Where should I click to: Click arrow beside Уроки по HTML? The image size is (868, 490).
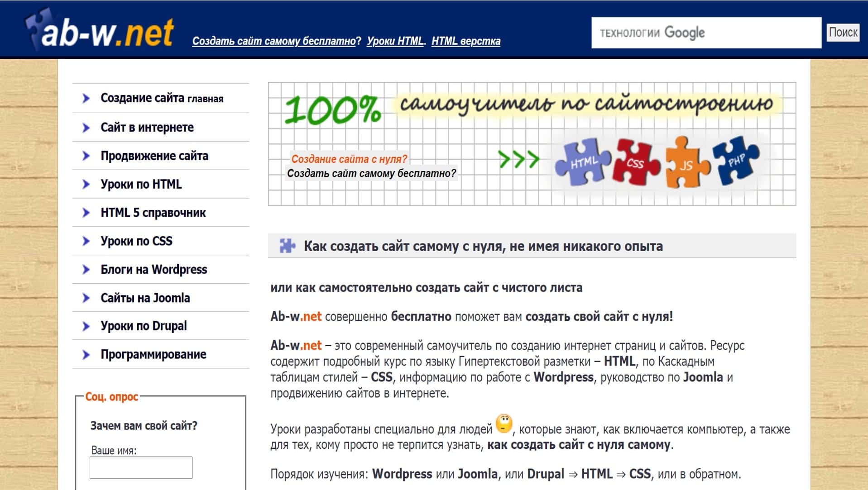(x=86, y=184)
